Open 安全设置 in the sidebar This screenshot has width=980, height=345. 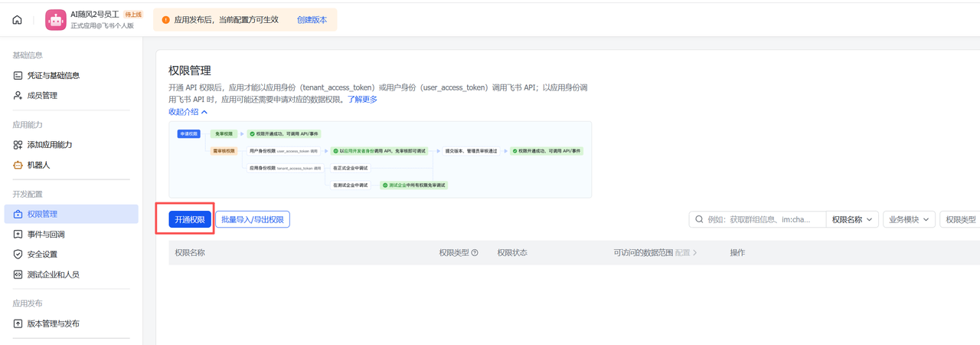pyautogui.click(x=42, y=255)
